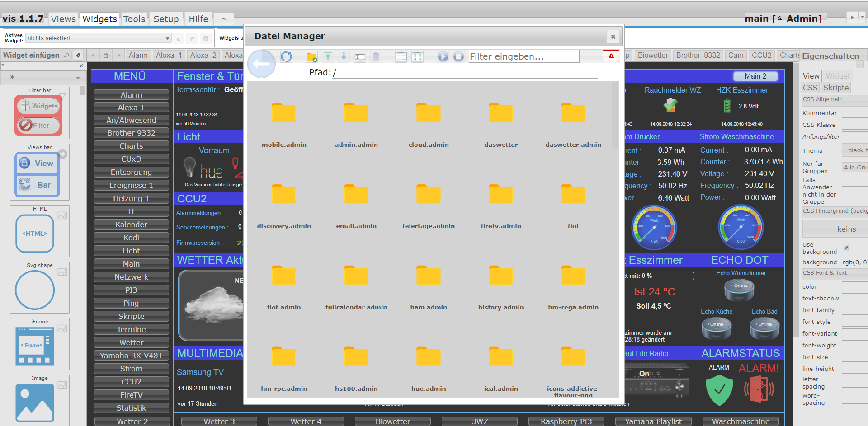
Task: Open the Aktives Widget dropdown
Action: click(x=98, y=38)
